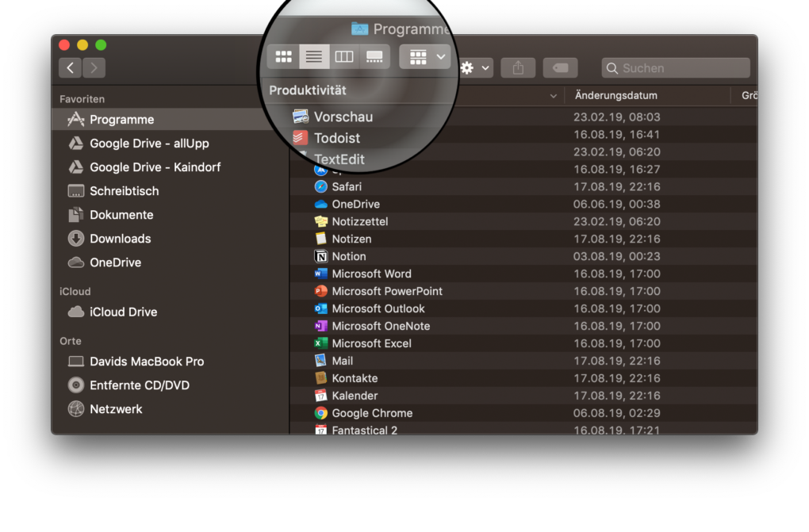
Task: Select the Notion app icon
Action: (x=321, y=256)
